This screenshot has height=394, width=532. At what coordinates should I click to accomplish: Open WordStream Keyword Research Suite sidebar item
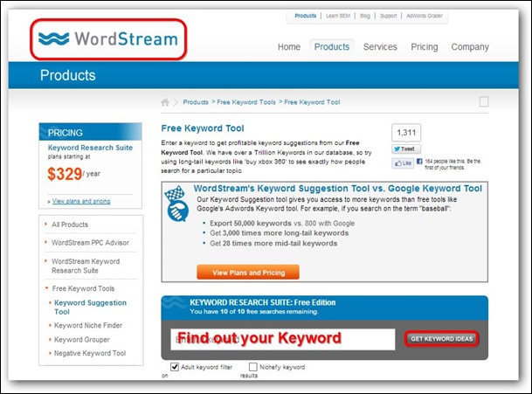click(x=86, y=266)
